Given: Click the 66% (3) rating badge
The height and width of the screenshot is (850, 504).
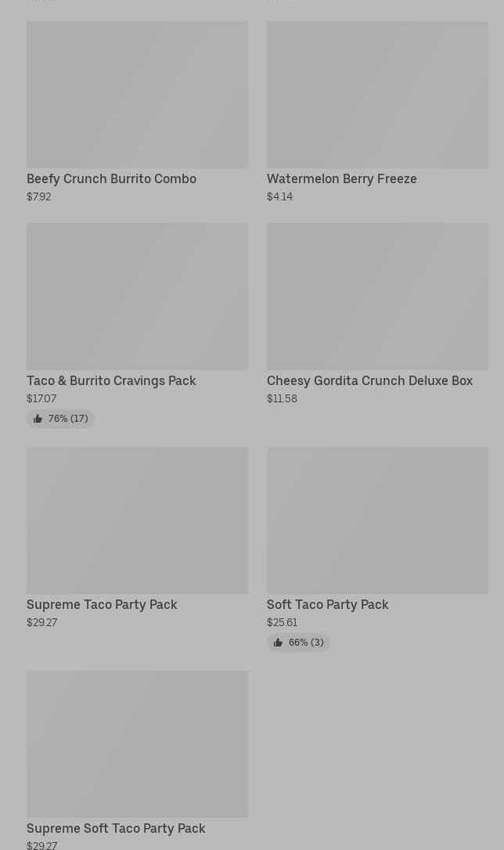Looking at the screenshot, I should tap(298, 643).
